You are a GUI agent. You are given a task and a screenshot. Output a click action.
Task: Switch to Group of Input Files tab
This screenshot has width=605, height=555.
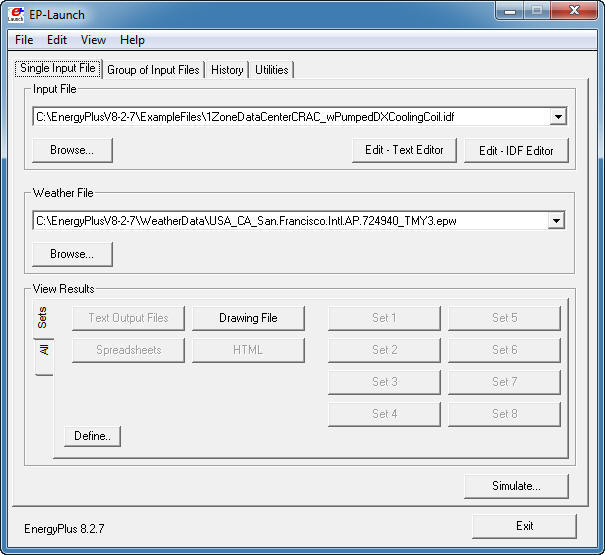point(153,70)
